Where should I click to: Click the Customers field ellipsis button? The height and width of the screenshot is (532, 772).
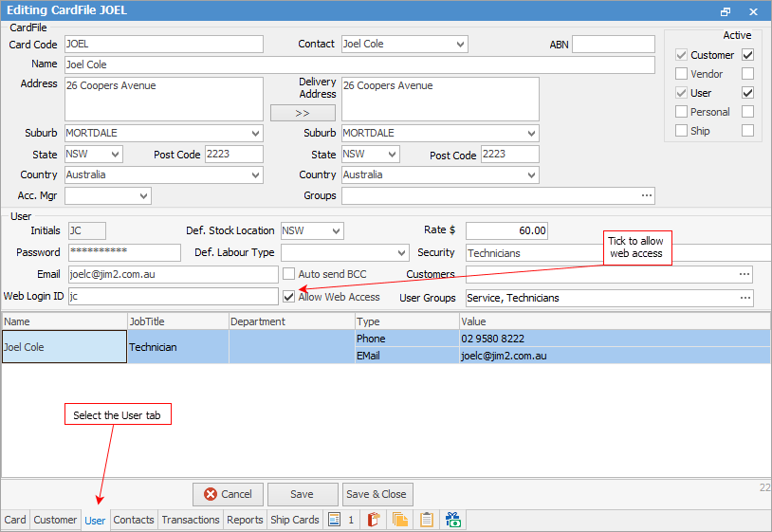745,274
